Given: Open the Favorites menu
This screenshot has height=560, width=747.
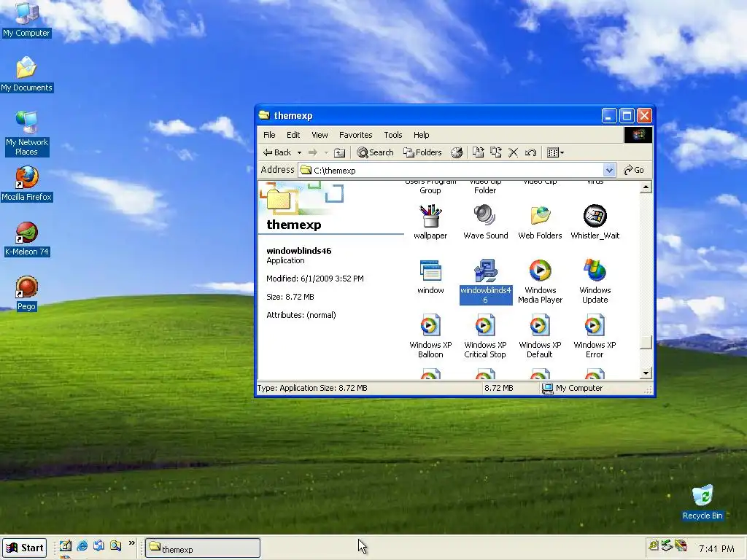Looking at the screenshot, I should point(355,135).
